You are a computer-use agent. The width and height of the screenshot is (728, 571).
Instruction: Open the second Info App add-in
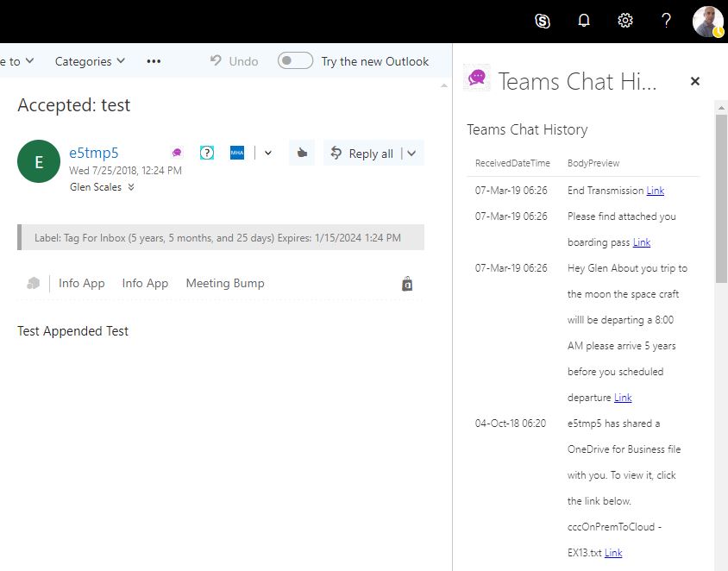pos(145,283)
